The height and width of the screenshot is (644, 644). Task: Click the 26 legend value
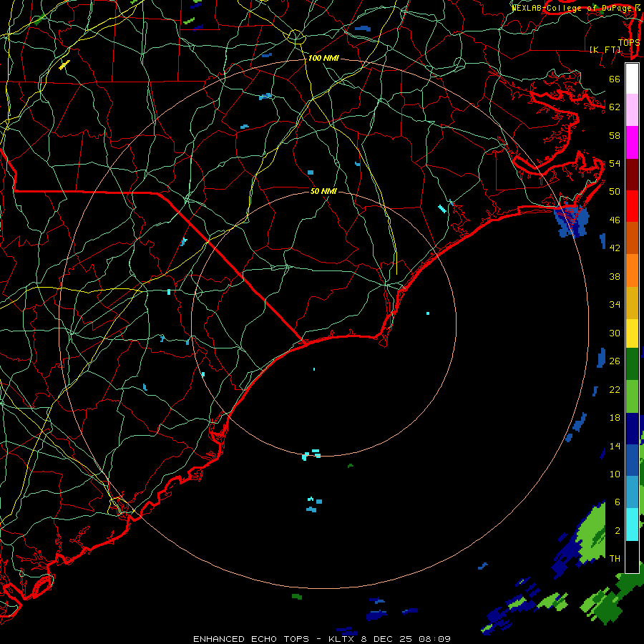[x=615, y=361]
